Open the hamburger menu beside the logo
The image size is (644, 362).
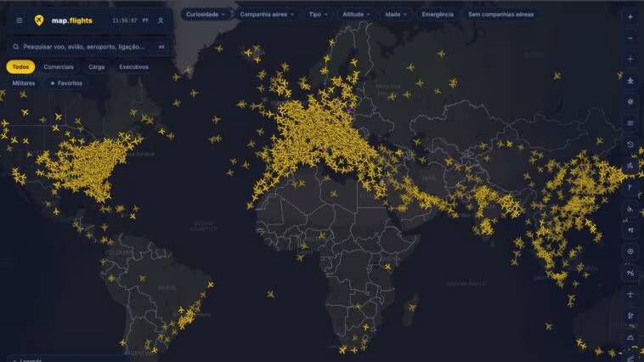click(x=20, y=20)
